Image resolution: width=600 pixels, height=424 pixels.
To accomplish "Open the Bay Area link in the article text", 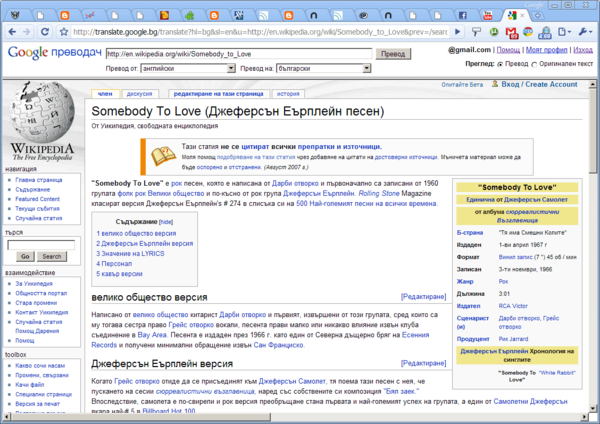I will point(152,335).
